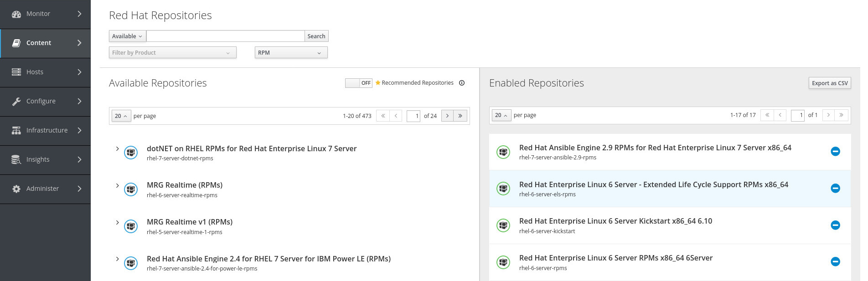The width and height of the screenshot is (868, 281).
Task: Open the Filter by Product dropdown
Action: click(172, 53)
